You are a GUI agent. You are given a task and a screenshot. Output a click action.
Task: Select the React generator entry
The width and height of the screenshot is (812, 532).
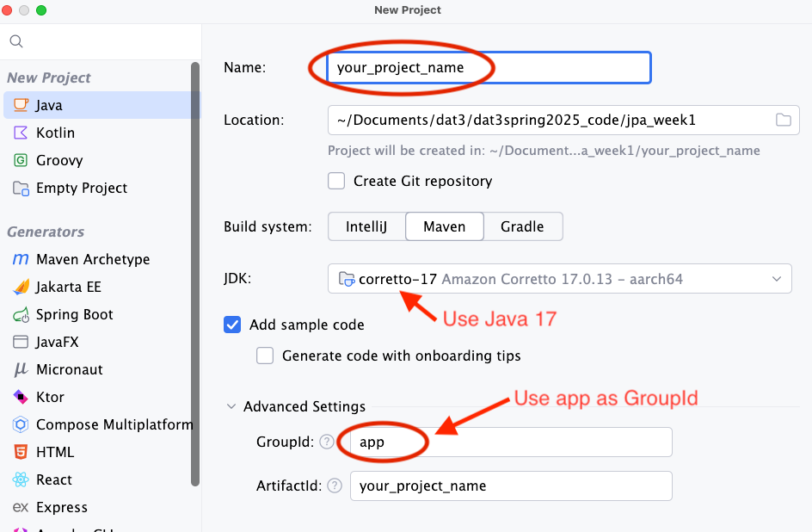pyautogui.click(x=53, y=479)
